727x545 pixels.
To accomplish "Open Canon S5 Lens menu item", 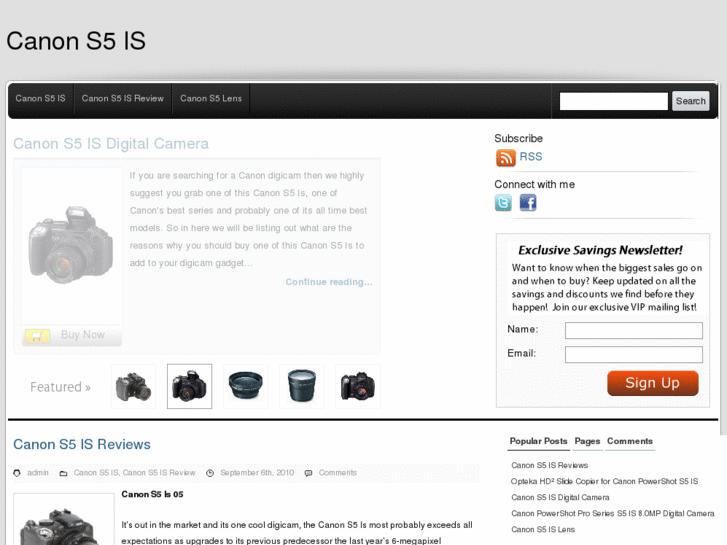I will coord(211,98).
